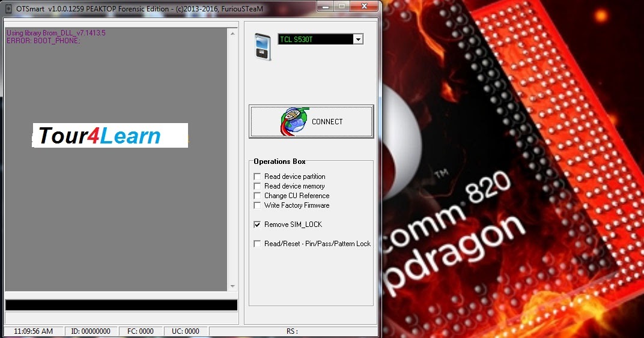
Task: Click 'ID: 00000000' status field
Action: coord(91,331)
